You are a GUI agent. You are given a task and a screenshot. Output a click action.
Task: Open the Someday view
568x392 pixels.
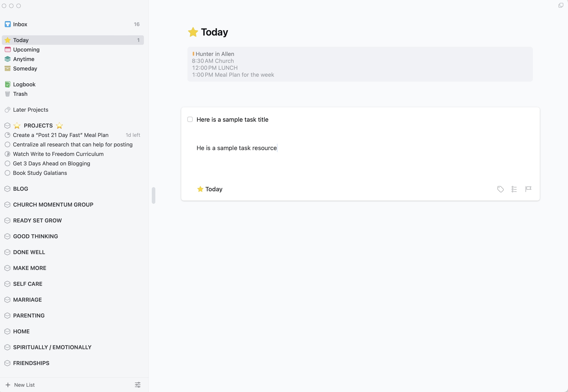(x=73, y=68)
